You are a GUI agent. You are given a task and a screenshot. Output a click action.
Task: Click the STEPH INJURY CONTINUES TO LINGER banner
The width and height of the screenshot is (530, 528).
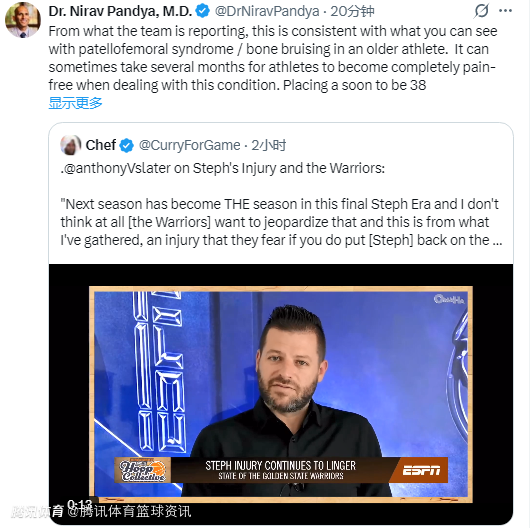coord(281,470)
